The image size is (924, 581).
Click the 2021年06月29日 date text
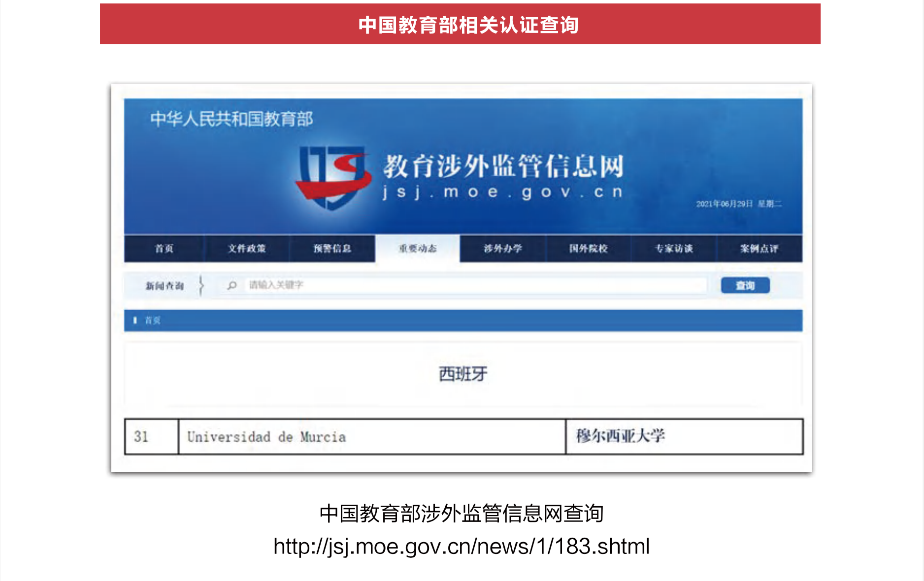[724, 204]
